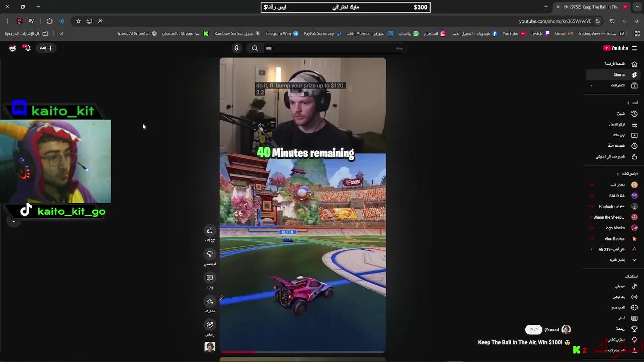Bookmark this page with the star icon
This screenshot has height=362, width=644.
[78, 21]
